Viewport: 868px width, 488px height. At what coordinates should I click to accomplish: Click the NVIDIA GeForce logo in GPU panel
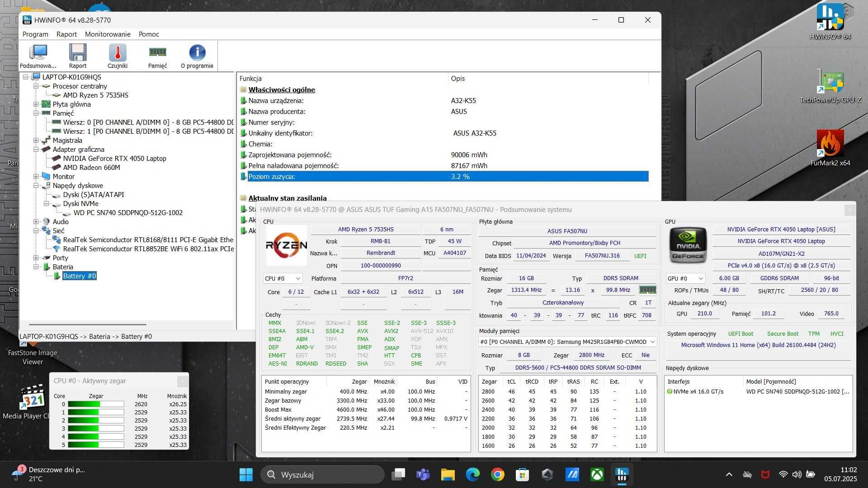(x=688, y=245)
